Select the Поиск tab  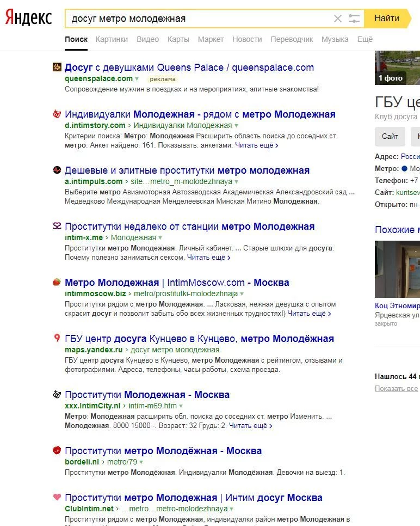point(76,39)
